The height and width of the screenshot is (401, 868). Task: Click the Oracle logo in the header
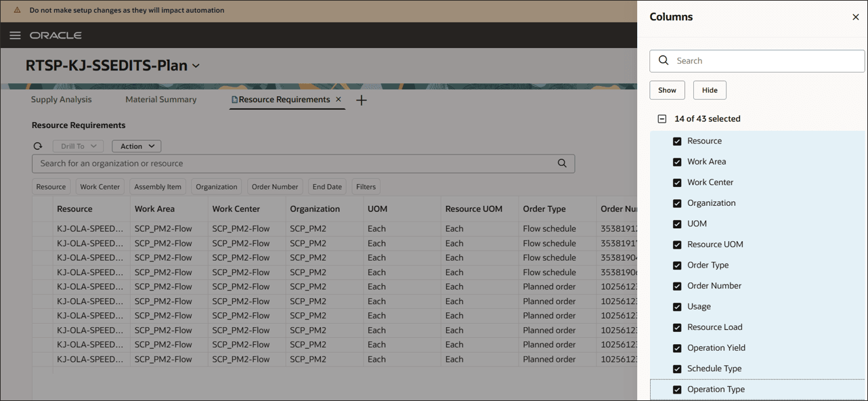(55, 35)
